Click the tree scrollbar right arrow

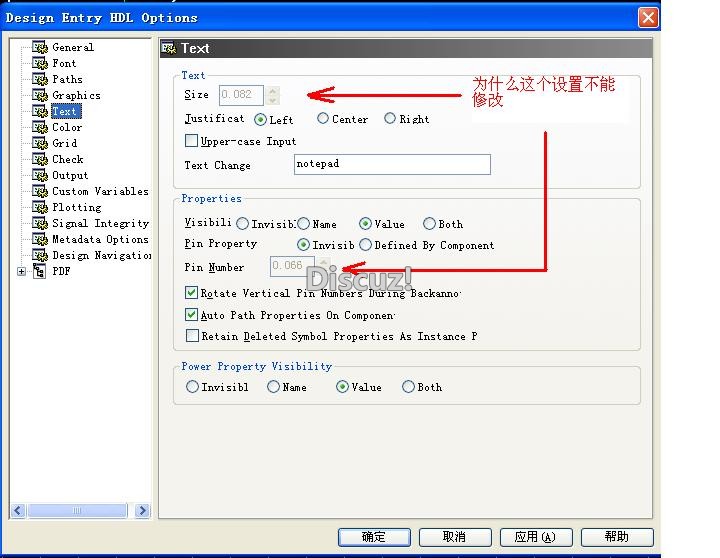(x=142, y=511)
